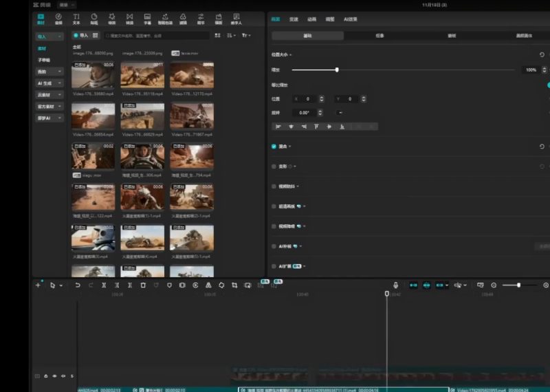Expand the Mine (我的) sidebar dropdown
This screenshot has width=550, height=392.
(49, 72)
